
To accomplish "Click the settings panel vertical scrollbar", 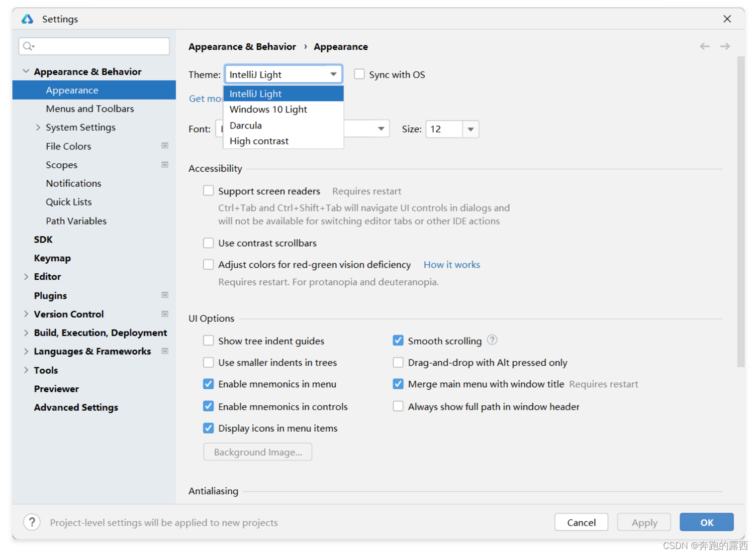I will click(741, 212).
